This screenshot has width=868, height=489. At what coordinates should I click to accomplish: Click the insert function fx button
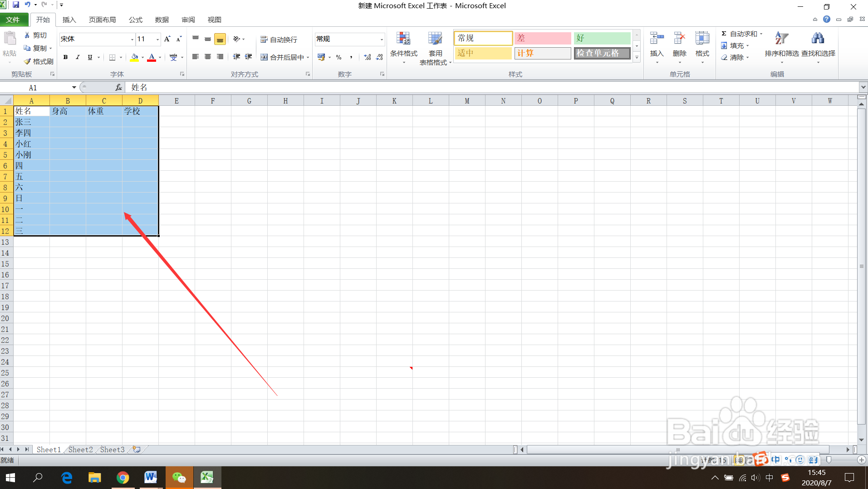(118, 87)
